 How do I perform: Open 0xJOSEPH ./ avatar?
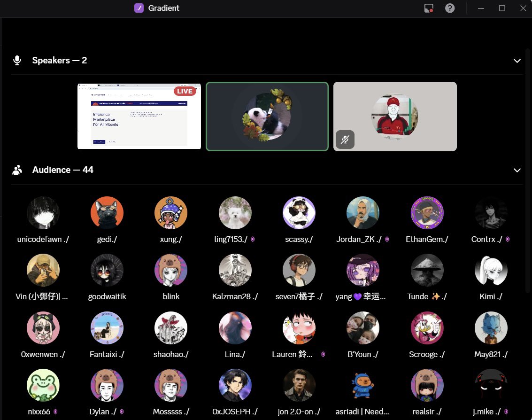click(235, 385)
